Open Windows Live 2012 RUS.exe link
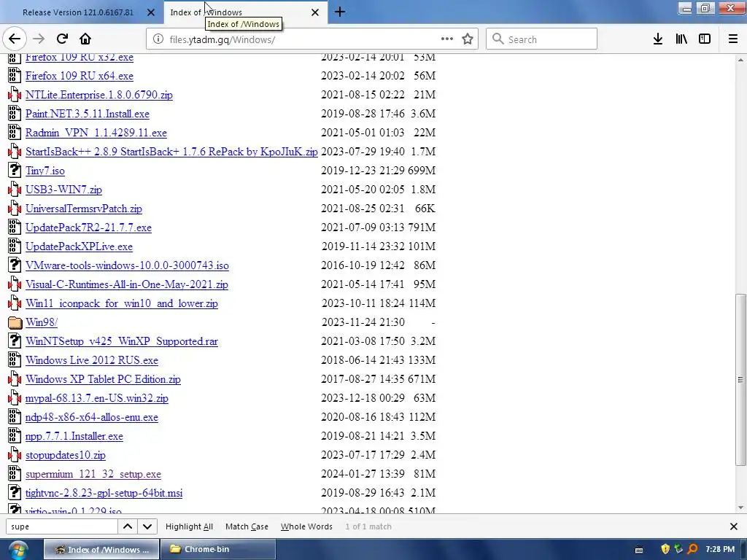This screenshot has height=560, width=747. (91, 360)
